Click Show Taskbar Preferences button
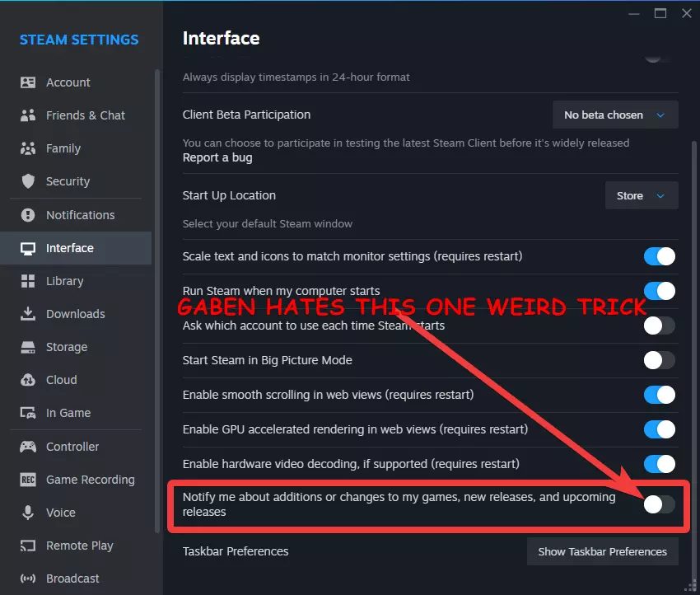Image resolution: width=700 pixels, height=595 pixels. click(x=603, y=551)
